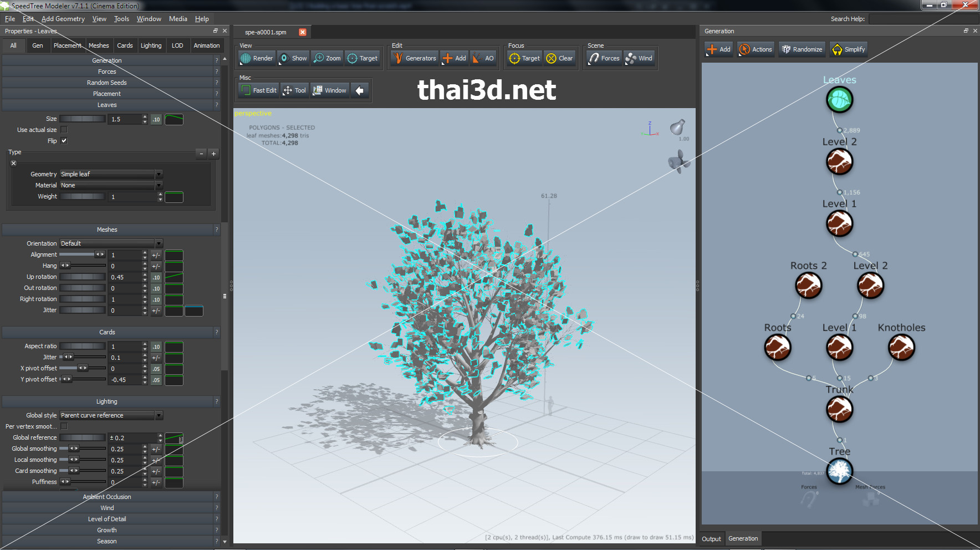
Task: Select the Trunk node icon
Action: [839, 410]
